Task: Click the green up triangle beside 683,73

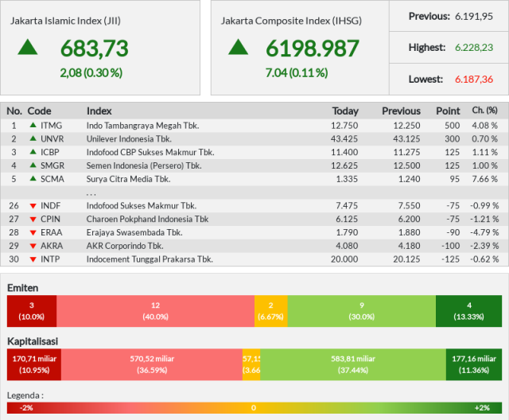Action: [28, 47]
